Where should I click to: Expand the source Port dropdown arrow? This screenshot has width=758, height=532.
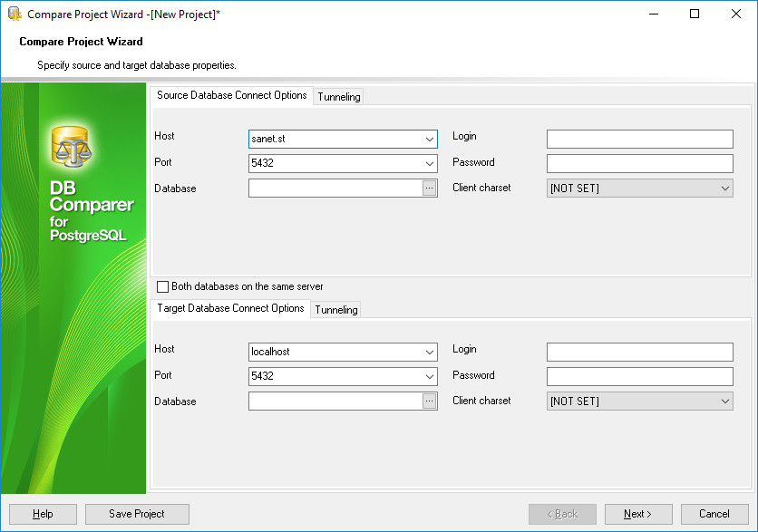click(x=429, y=163)
